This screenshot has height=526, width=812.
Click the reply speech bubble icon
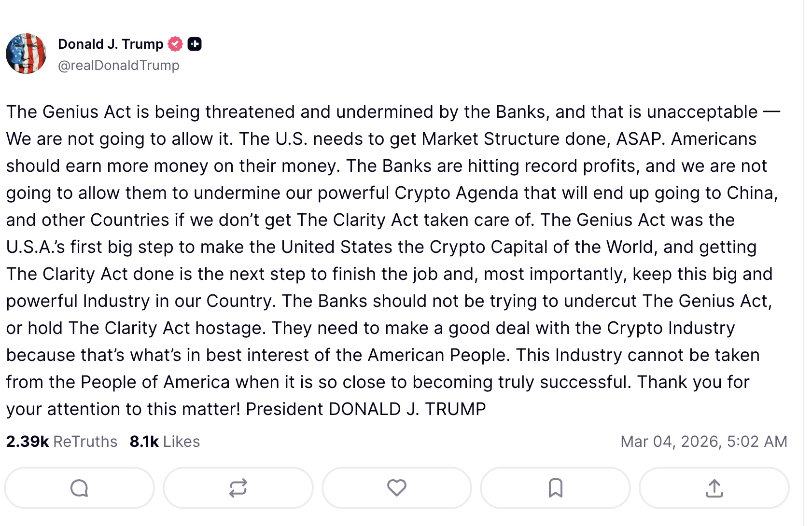[79, 488]
